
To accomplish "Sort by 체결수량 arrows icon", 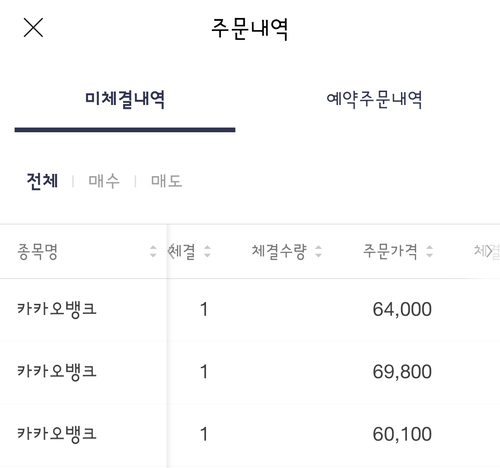I will click(318, 251).
